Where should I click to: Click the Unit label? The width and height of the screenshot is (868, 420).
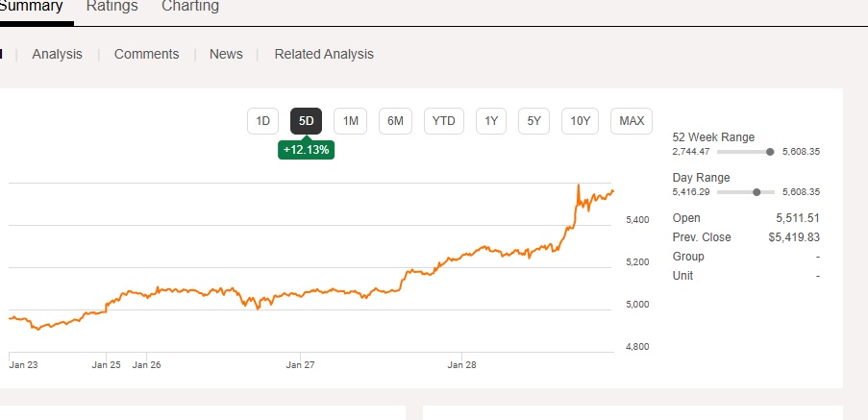click(x=682, y=276)
